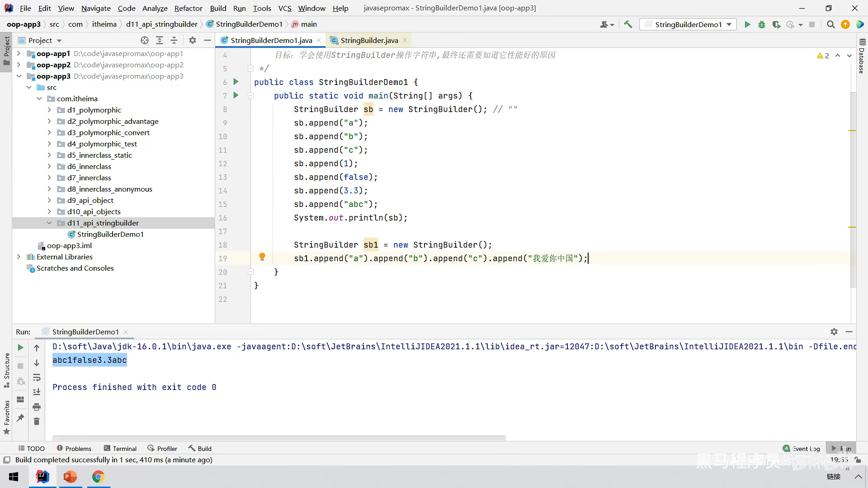Open the Problems tool window
Screen dimensions: 868x488
[x=74, y=448]
